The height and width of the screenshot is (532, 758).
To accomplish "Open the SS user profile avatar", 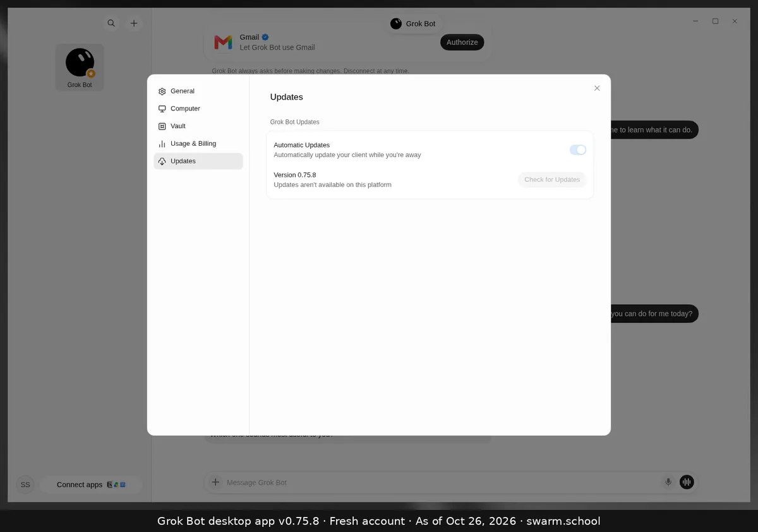I will coord(25,485).
